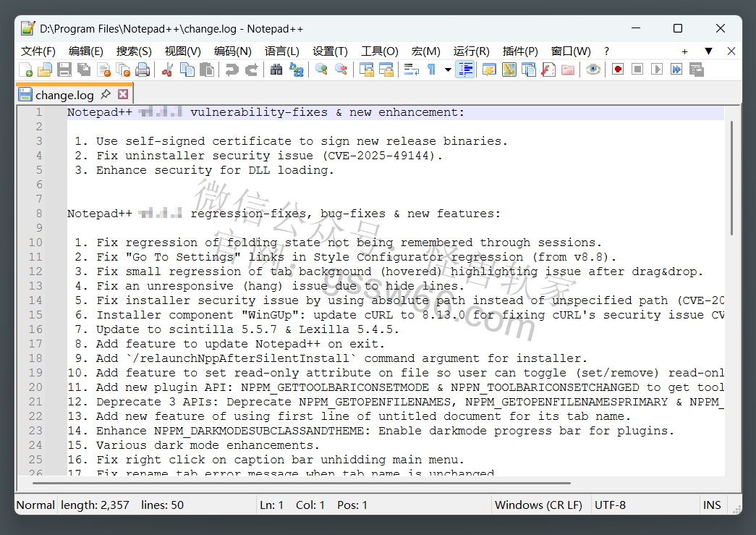The image size is (756, 535).
Task: Click the INS insert mode indicator
Action: coord(712,505)
